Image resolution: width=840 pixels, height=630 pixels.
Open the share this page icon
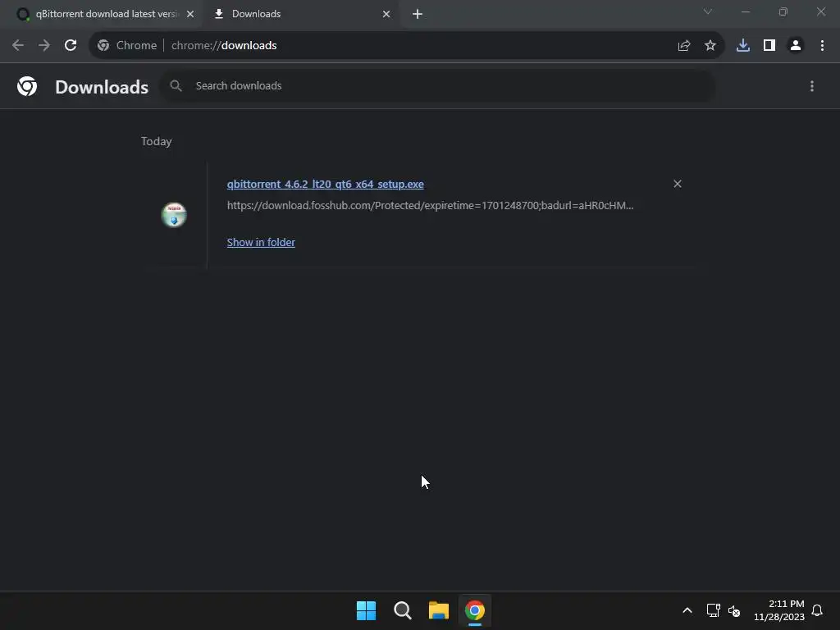tap(684, 46)
